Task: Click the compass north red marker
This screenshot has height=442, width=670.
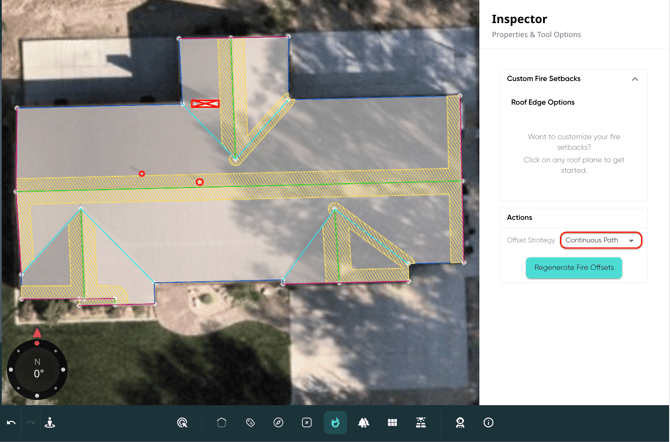Action: point(38,333)
